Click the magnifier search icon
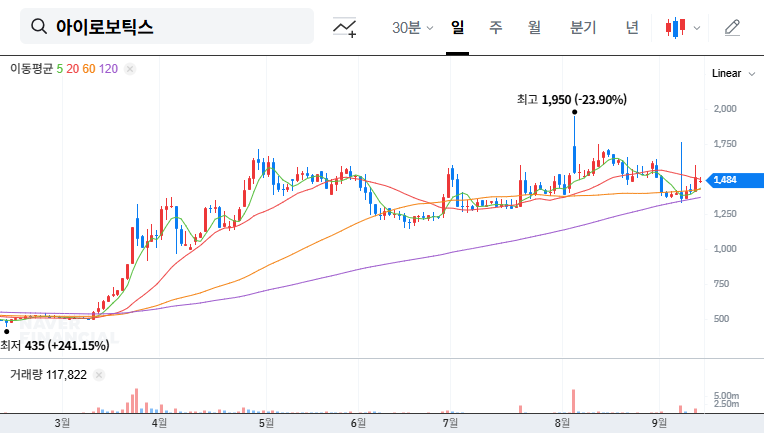764x433 pixels. click(x=39, y=27)
